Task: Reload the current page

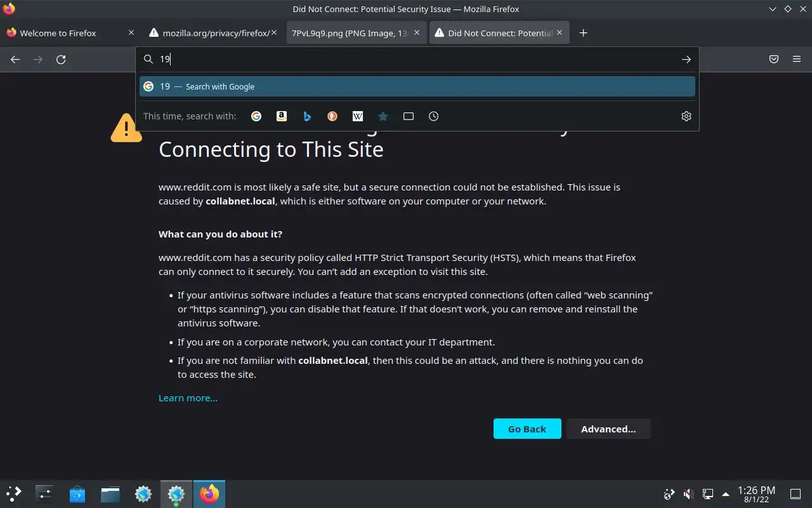Action: [x=61, y=59]
